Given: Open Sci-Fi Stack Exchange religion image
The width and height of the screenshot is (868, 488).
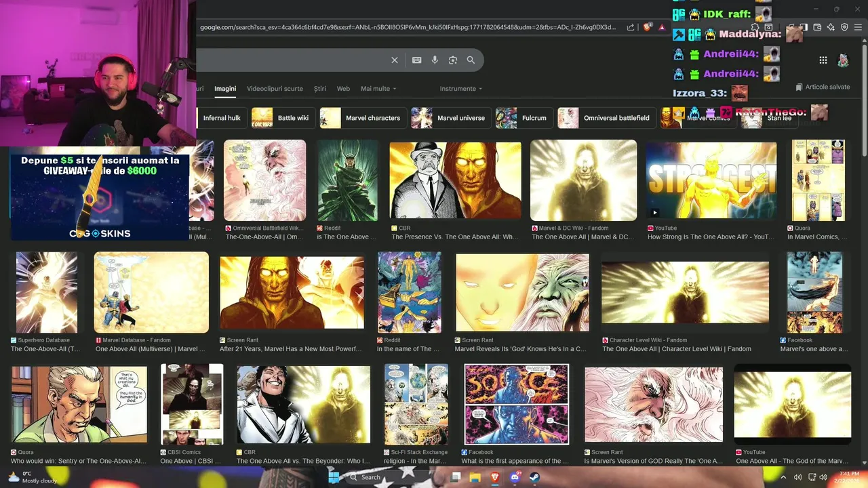Looking at the screenshot, I should [x=416, y=405].
